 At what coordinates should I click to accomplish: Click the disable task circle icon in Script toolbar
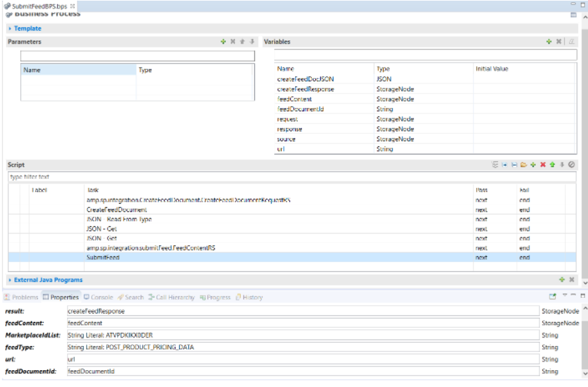[x=572, y=165]
